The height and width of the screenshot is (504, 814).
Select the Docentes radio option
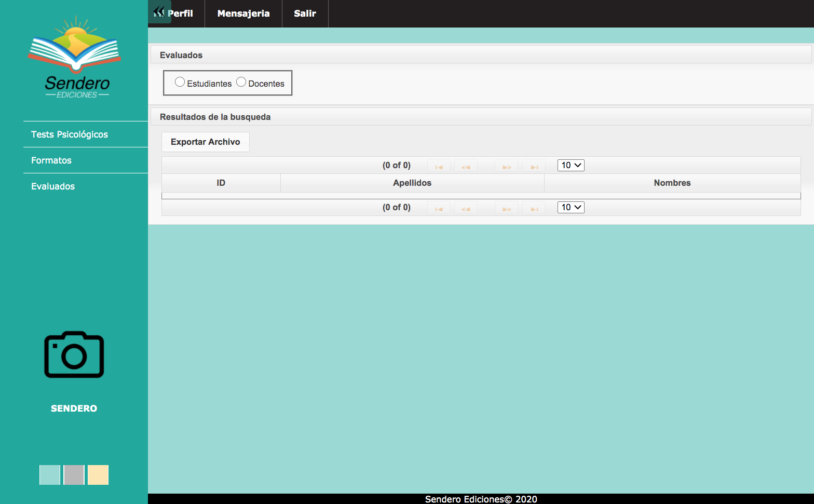(x=241, y=83)
